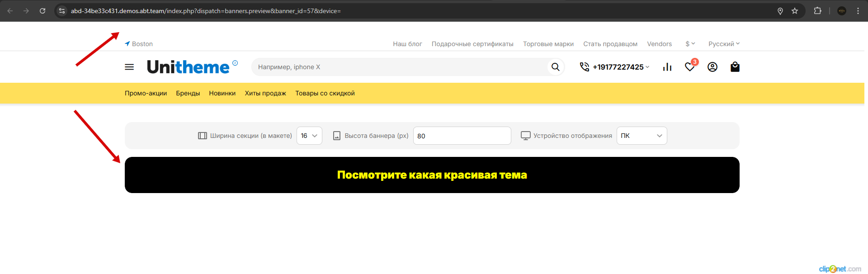
Task: Open the shopping bag cart icon
Action: pyautogui.click(x=735, y=67)
